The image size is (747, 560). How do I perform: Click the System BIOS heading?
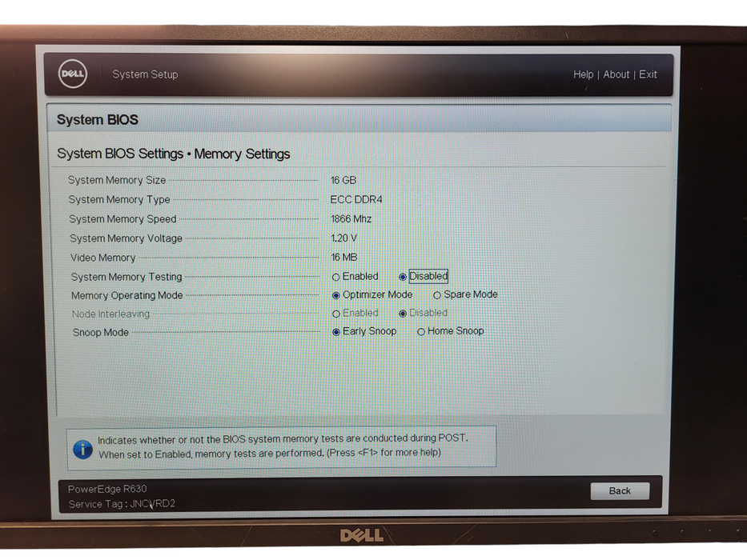tap(97, 119)
